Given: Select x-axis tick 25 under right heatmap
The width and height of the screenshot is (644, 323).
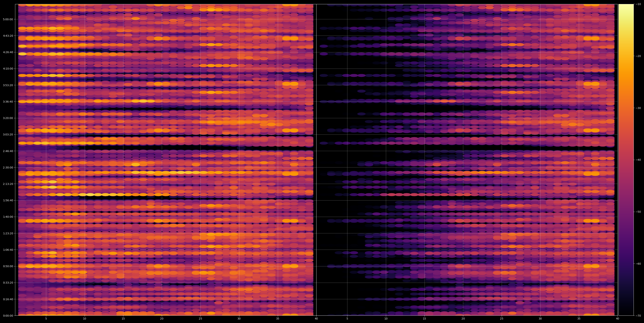Looking at the screenshot, I should pos(502,319).
